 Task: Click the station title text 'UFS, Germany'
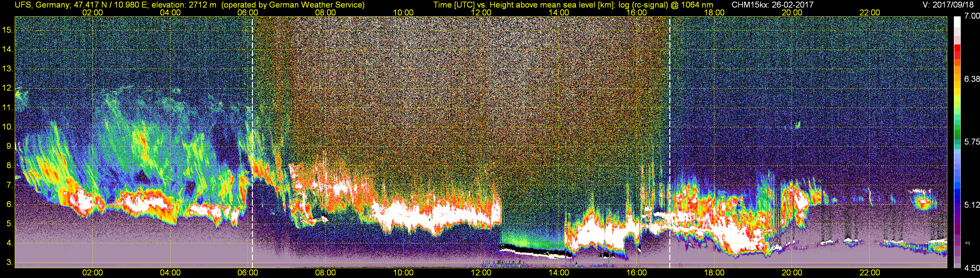pos(42,5)
